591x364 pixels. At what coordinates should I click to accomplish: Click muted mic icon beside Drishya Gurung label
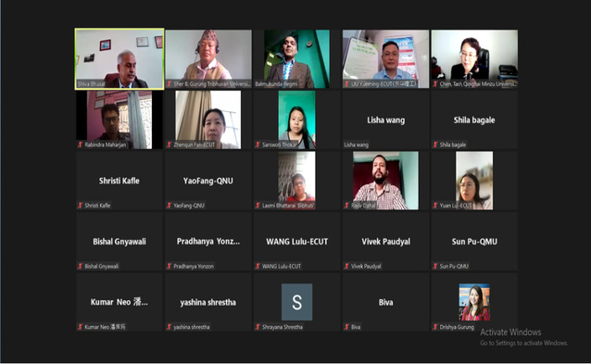(x=435, y=327)
